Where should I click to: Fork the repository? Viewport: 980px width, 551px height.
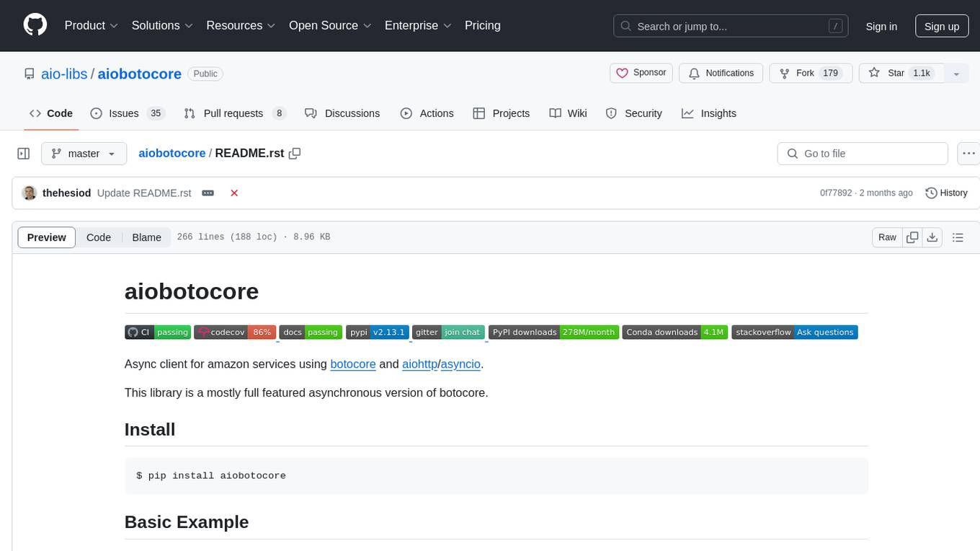811,73
